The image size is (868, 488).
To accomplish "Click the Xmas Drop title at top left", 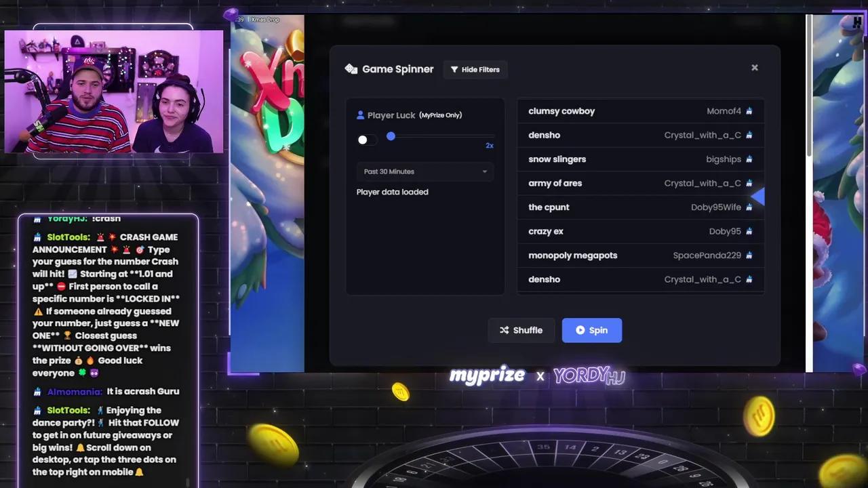I will point(265,20).
